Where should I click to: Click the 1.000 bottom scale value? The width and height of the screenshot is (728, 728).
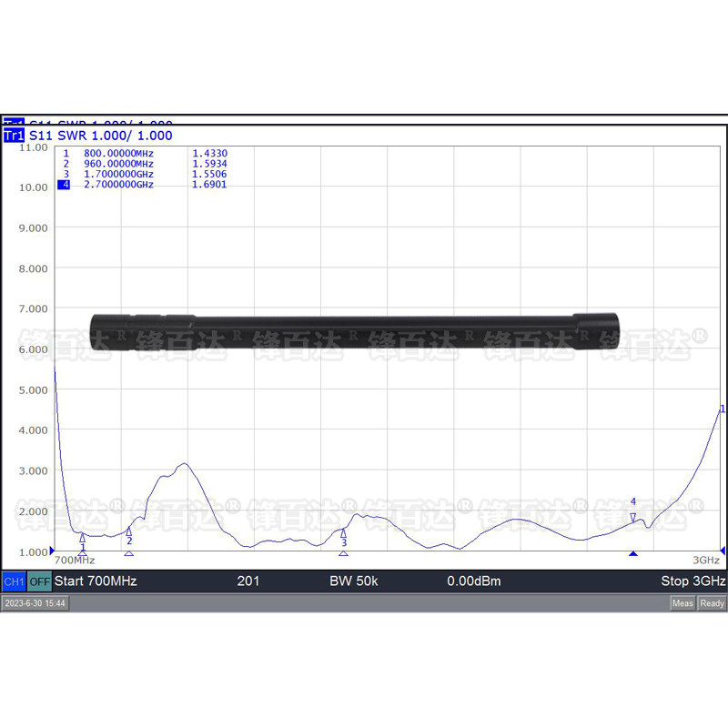tap(33, 552)
